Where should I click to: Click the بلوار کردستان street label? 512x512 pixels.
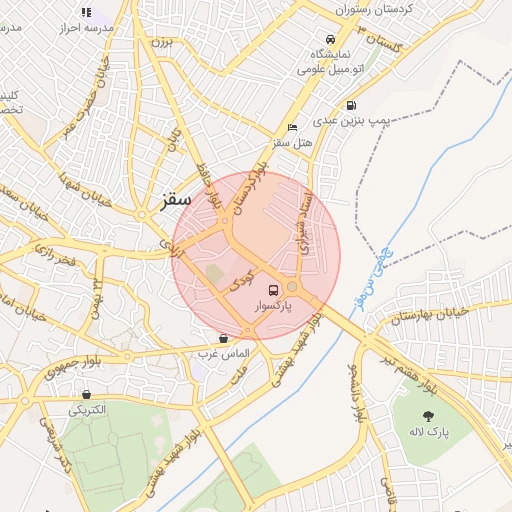tap(250, 188)
